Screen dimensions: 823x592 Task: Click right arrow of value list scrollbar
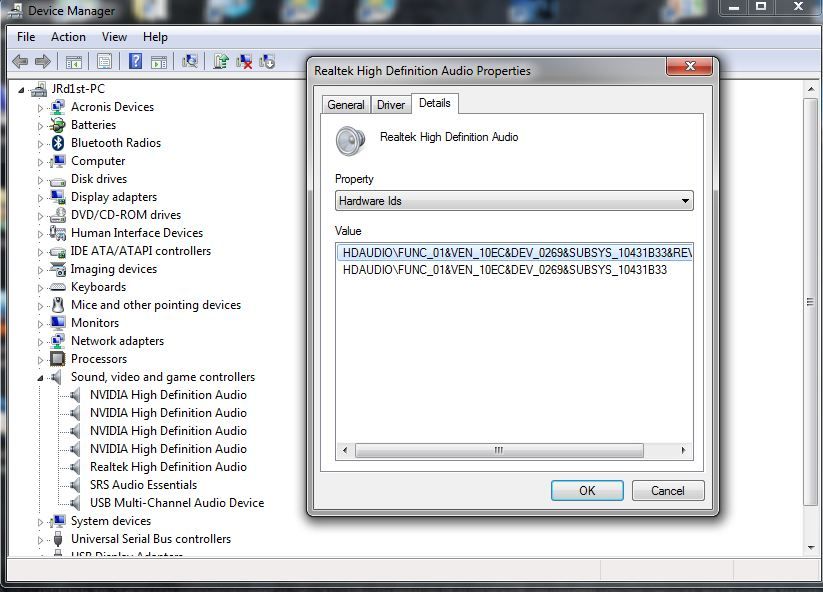[683, 450]
